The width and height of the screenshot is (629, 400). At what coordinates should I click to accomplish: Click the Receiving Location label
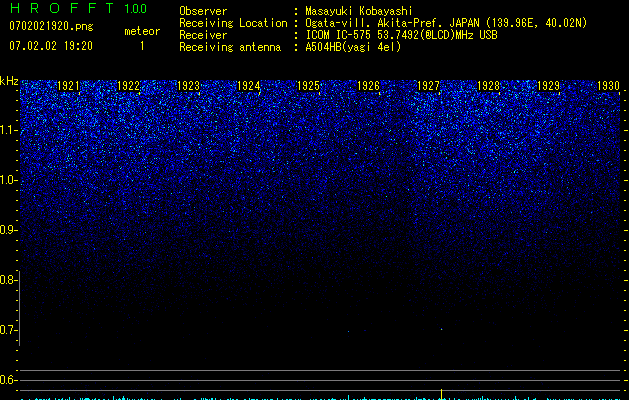coord(233,23)
